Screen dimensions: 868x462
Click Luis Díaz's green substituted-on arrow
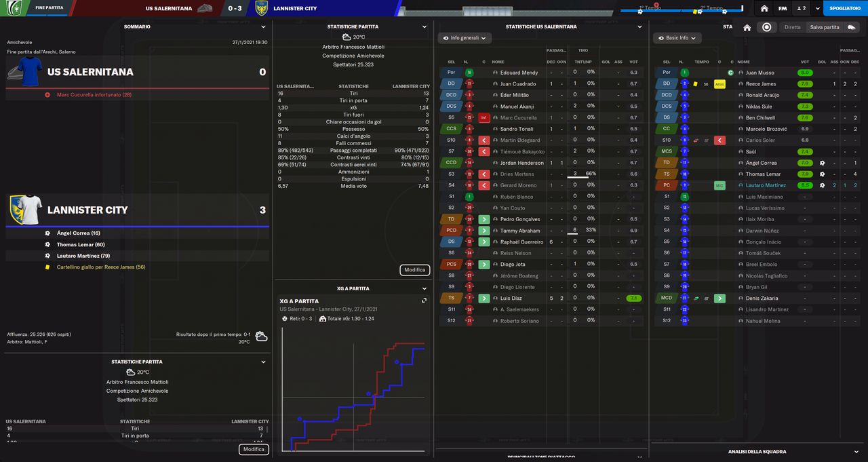485,299
